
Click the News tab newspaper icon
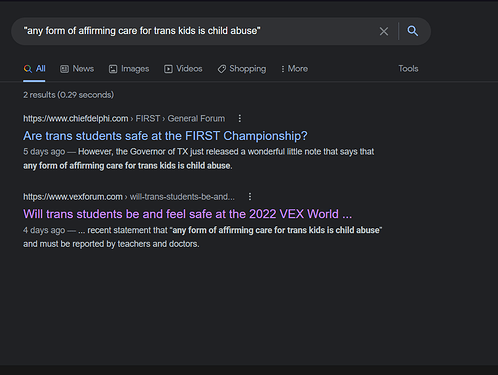click(64, 69)
